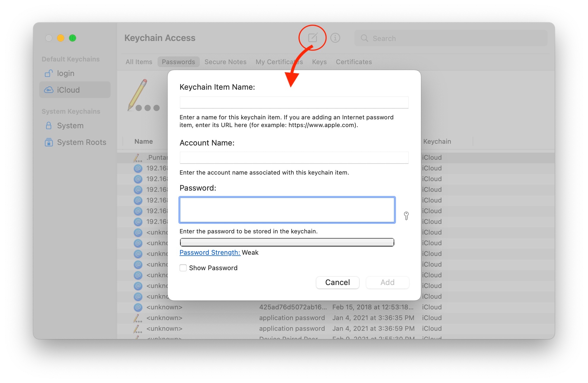Open the Certificates tab
Screen dimensions: 588x383
354,62
